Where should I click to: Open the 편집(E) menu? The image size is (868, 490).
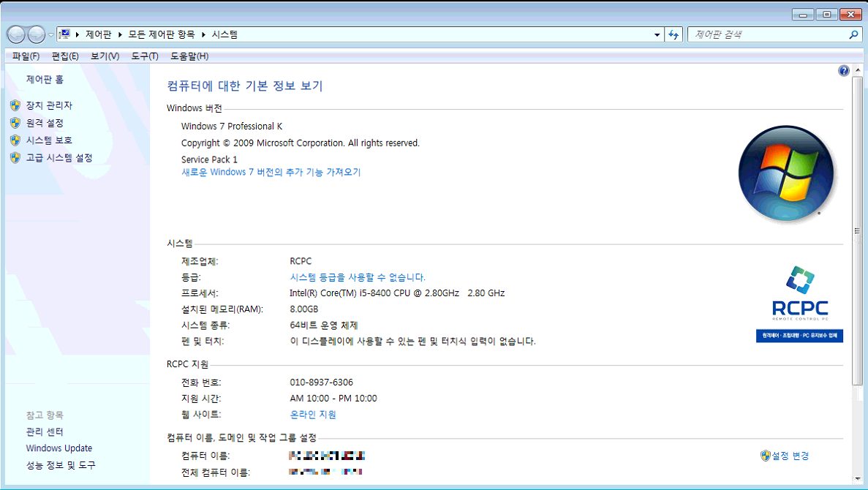click(x=65, y=56)
